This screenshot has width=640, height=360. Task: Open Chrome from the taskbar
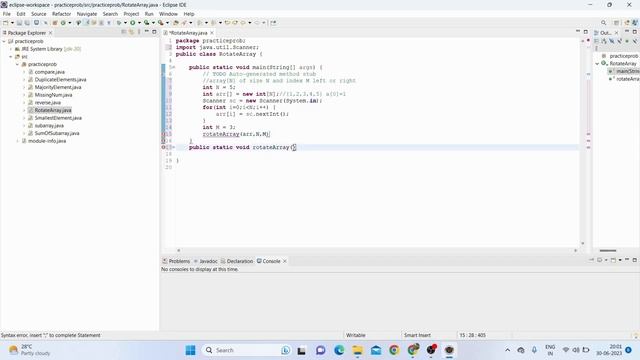[394, 350]
